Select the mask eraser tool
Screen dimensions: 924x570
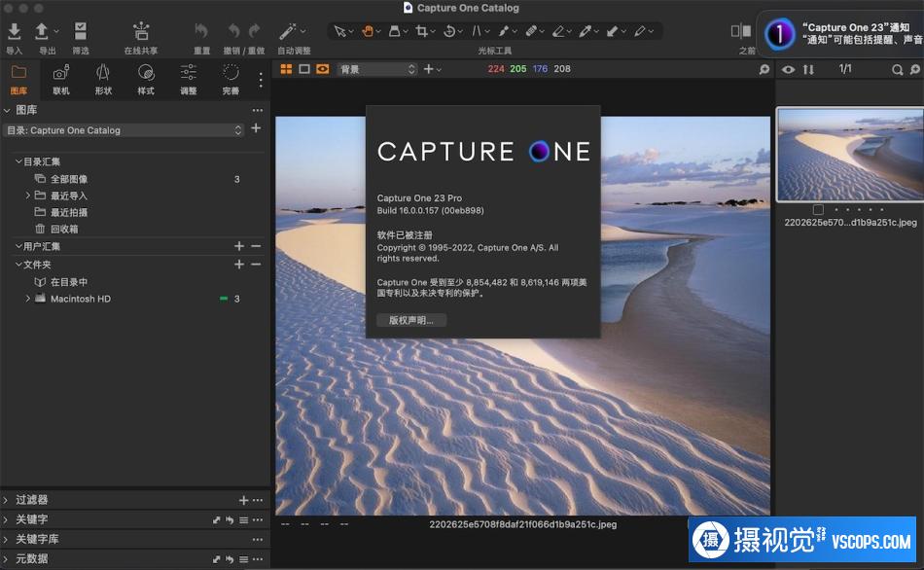[x=558, y=31]
